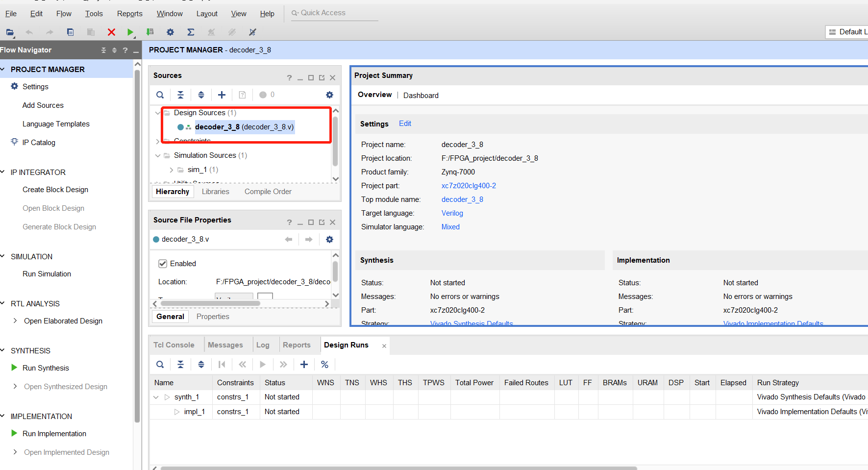Click inside Quick Access search field
868x470 pixels.
point(334,13)
